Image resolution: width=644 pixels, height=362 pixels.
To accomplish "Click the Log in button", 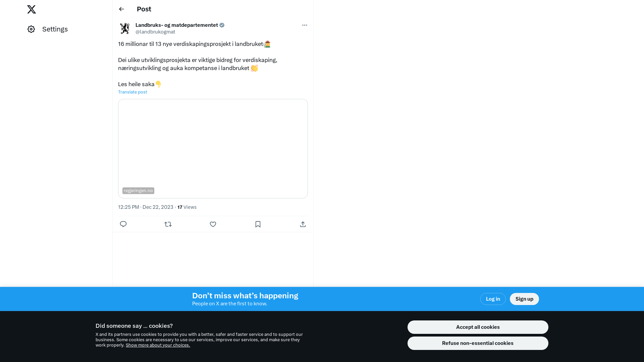I will (x=493, y=299).
